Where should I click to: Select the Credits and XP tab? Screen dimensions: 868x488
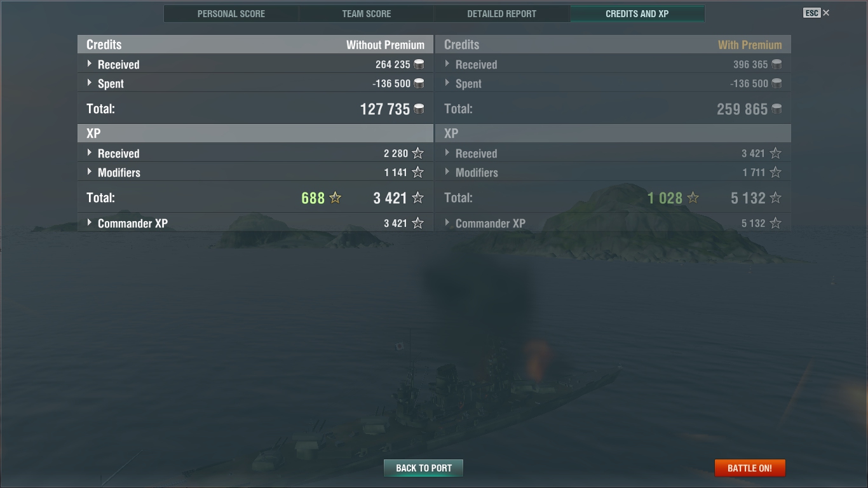[637, 13]
